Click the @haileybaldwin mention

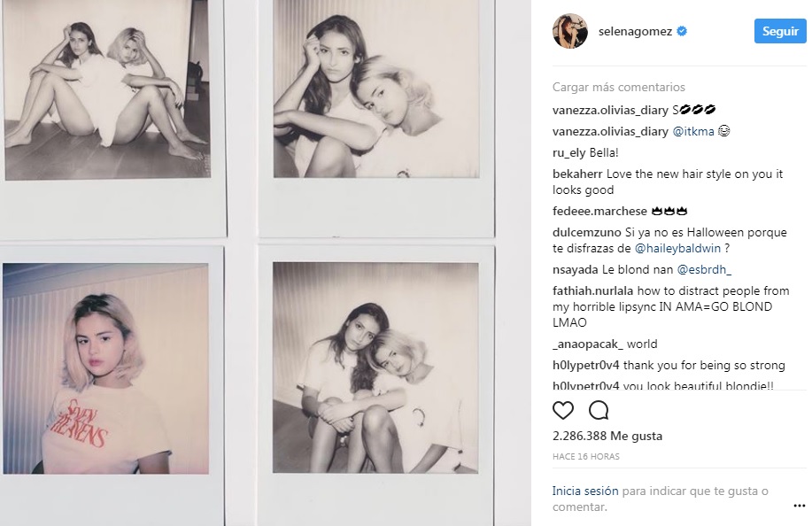(x=677, y=249)
